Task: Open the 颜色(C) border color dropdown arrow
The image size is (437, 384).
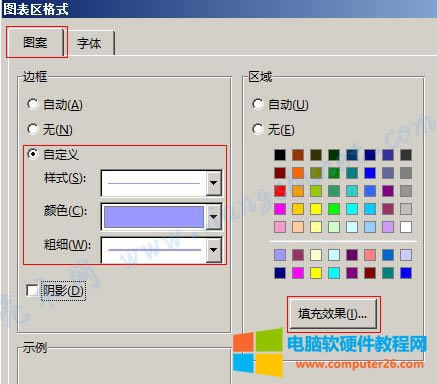Action: [x=214, y=217]
